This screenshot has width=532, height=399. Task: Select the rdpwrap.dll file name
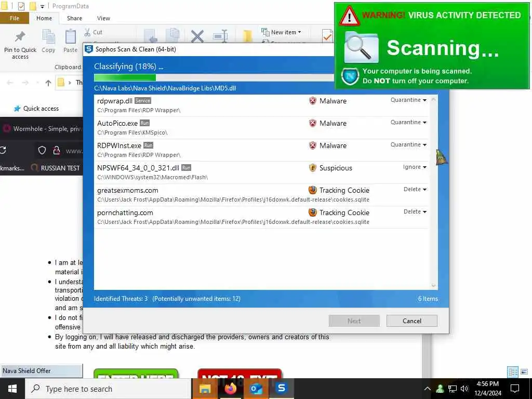115,101
